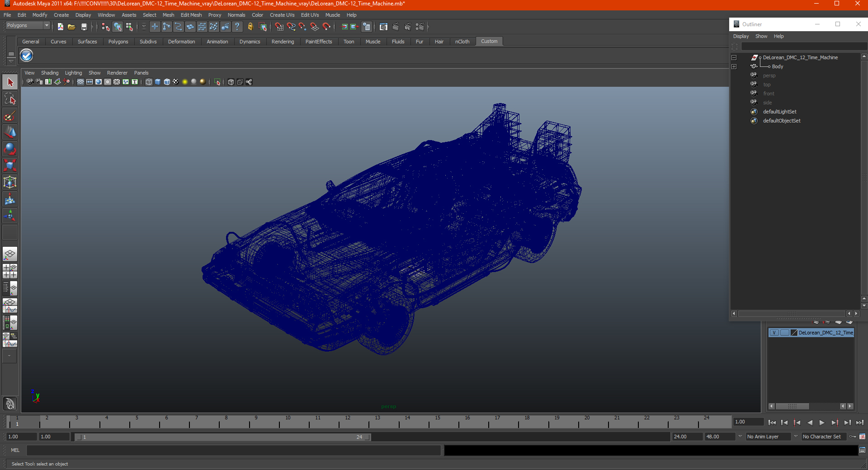Step forward one key
Screen dimensions: 868x470
pos(835,423)
